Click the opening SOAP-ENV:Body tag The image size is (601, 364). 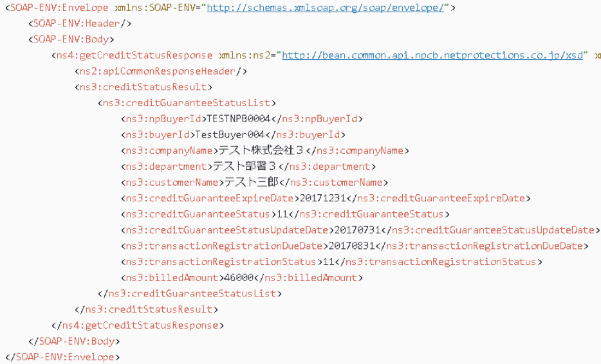pos(71,39)
